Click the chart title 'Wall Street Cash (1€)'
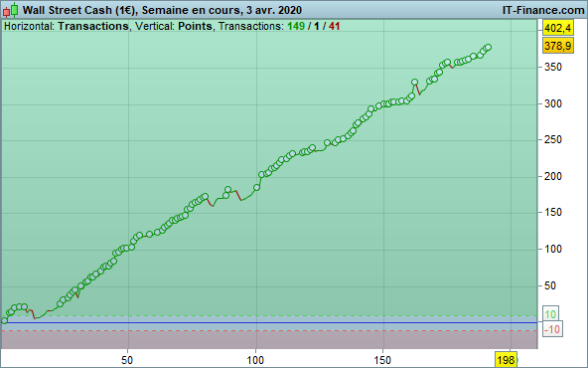Viewport: 588px width, 368px height. point(79,10)
